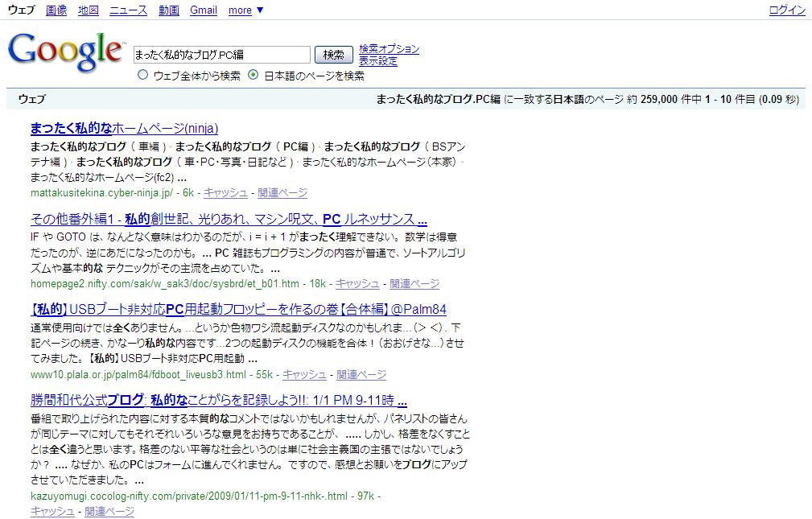Click the URL text www10.plala.or.jp/palm84
Image resolution: width=812 pixels, height=519 pixels.
click(138, 374)
